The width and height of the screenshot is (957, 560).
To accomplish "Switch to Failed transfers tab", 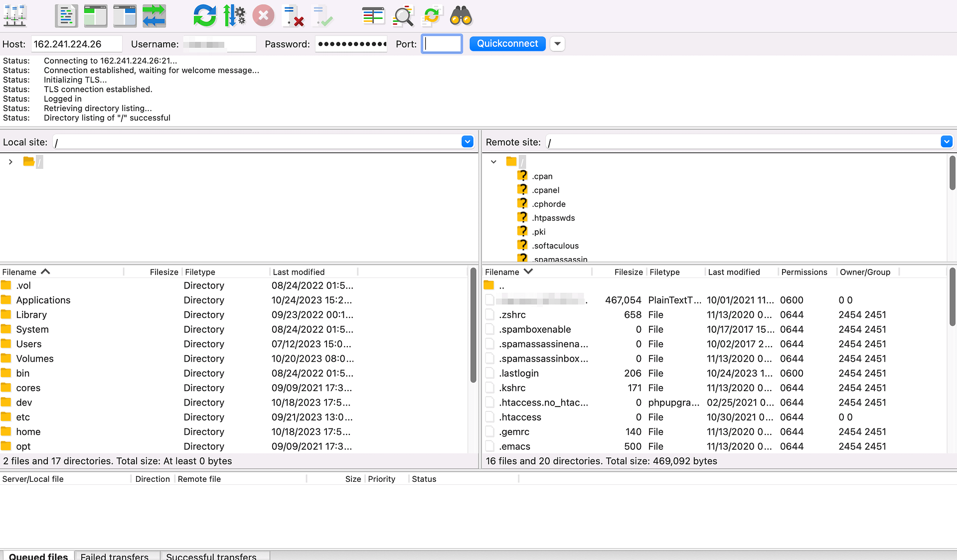I will point(115,556).
